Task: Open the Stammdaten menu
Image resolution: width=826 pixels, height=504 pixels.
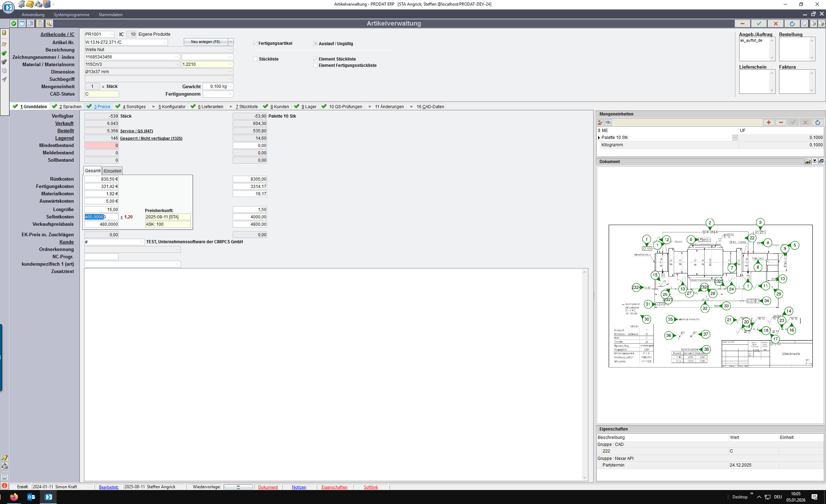Action: 110,15
